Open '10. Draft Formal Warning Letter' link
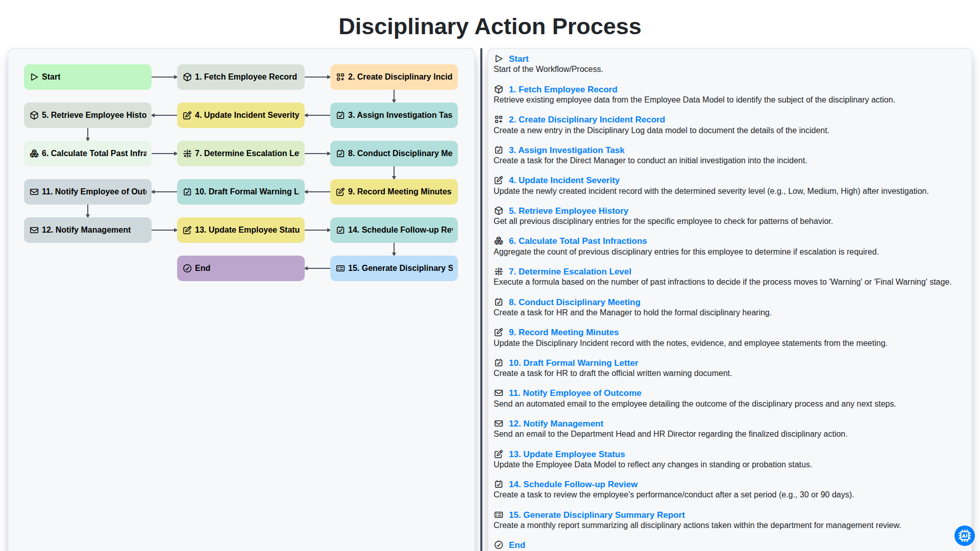The height and width of the screenshot is (551, 980). pos(573,363)
